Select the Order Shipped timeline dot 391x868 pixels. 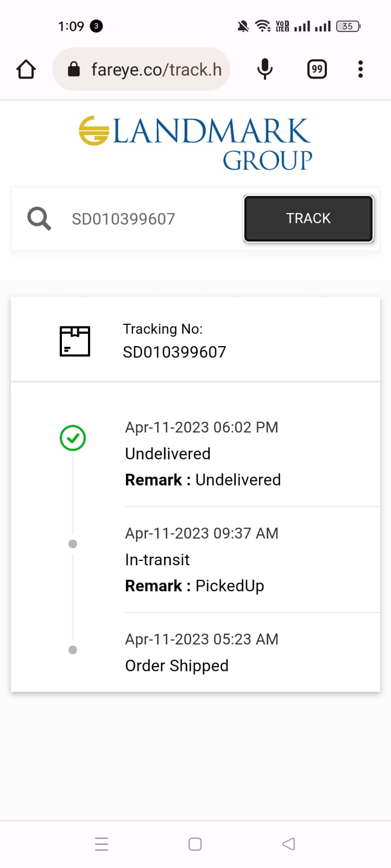[73, 650]
